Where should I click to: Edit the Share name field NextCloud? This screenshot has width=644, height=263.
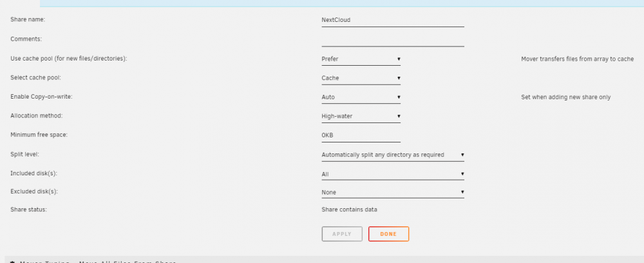point(393,20)
